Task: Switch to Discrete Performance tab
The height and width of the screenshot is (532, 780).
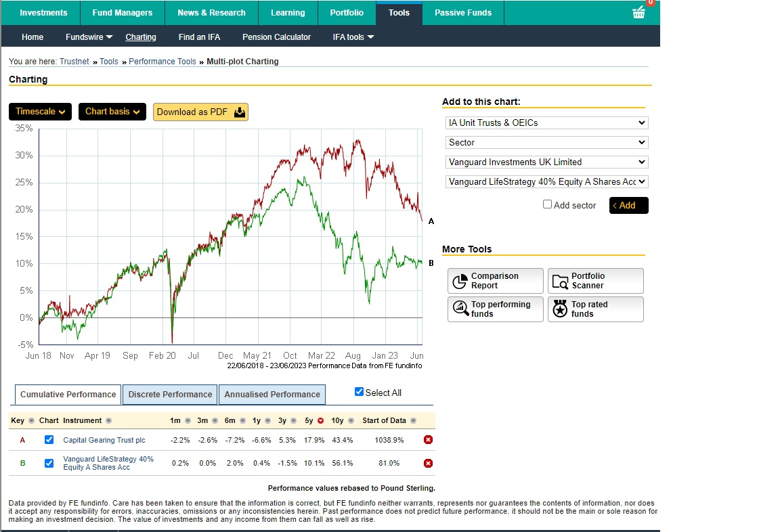Action: [x=170, y=395]
